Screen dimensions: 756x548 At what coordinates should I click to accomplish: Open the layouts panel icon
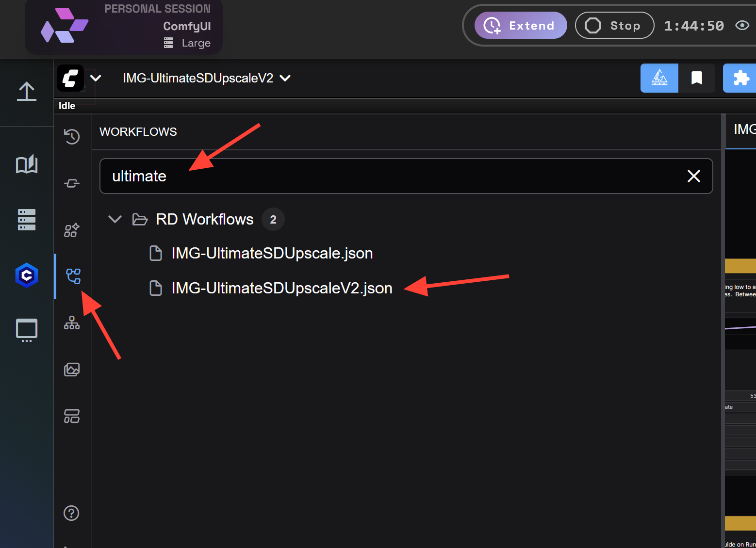click(72, 416)
